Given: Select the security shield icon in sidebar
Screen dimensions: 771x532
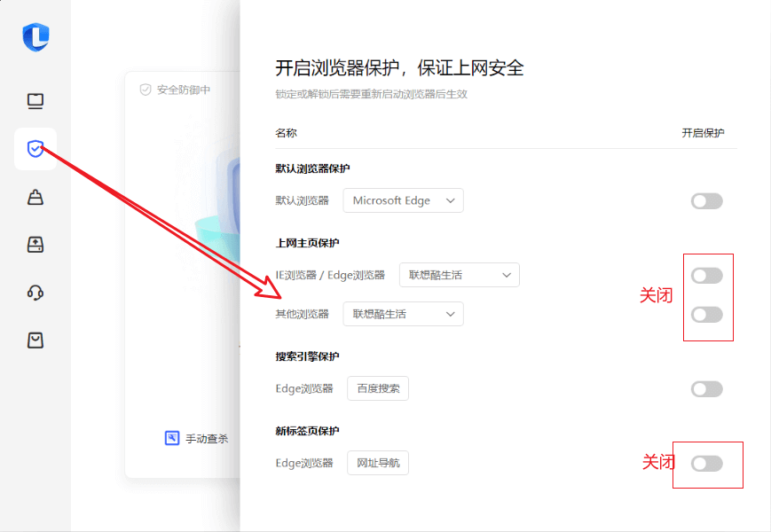Looking at the screenshot, I should click(x=35, y=149).
